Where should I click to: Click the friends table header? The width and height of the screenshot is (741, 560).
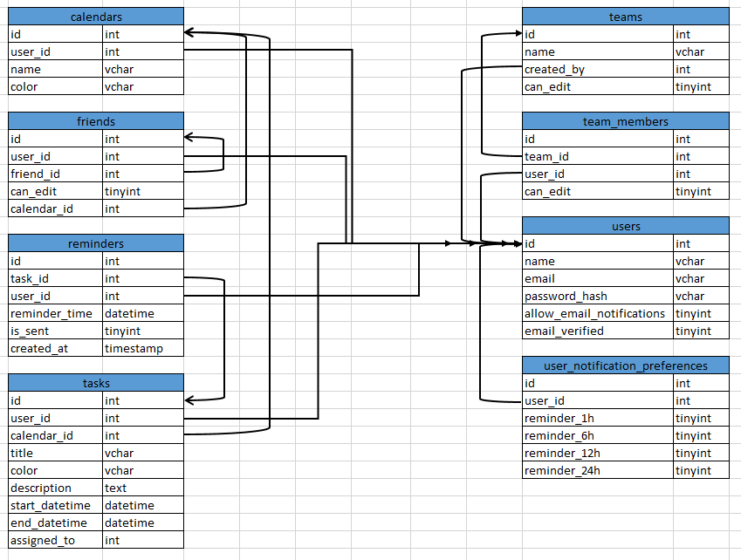(x=96, y=121)
